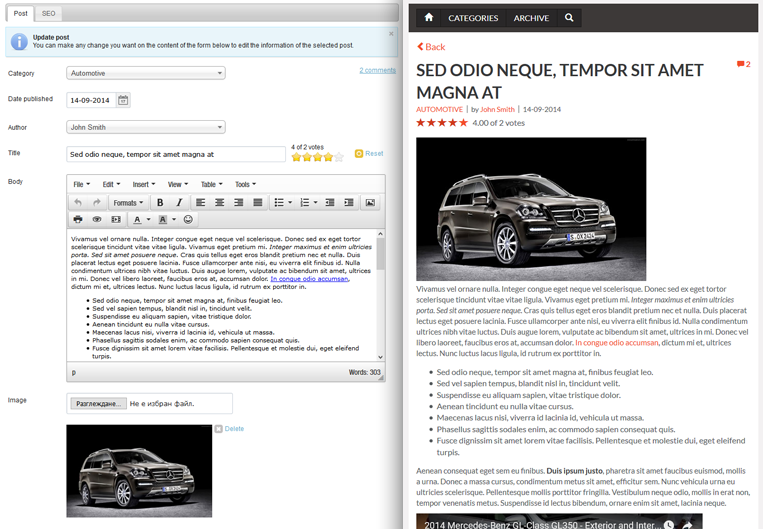Click the Print icon in editor
The image size is (763, 529).
coord(78,219)
